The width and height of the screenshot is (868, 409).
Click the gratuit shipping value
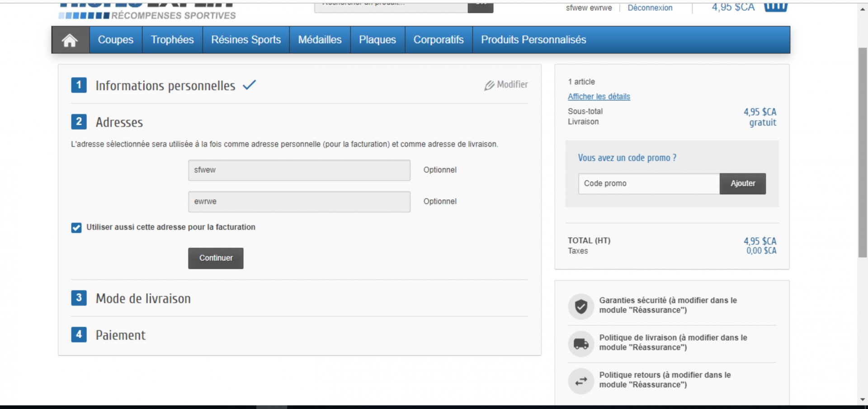763,122
